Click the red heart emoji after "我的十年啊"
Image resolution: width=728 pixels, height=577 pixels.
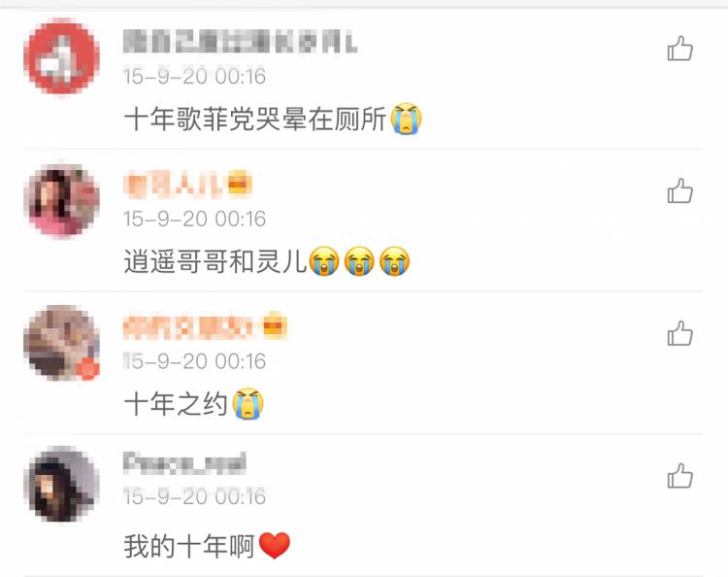tap(275, 545)
